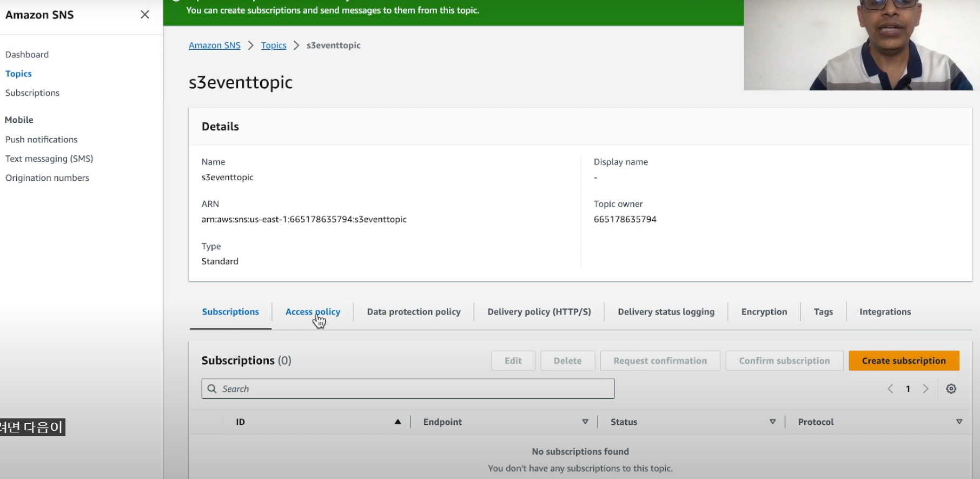This screenshot has height=479, width=980.
Task: Go to previous subscriptions page arrow
Action: 890,389
